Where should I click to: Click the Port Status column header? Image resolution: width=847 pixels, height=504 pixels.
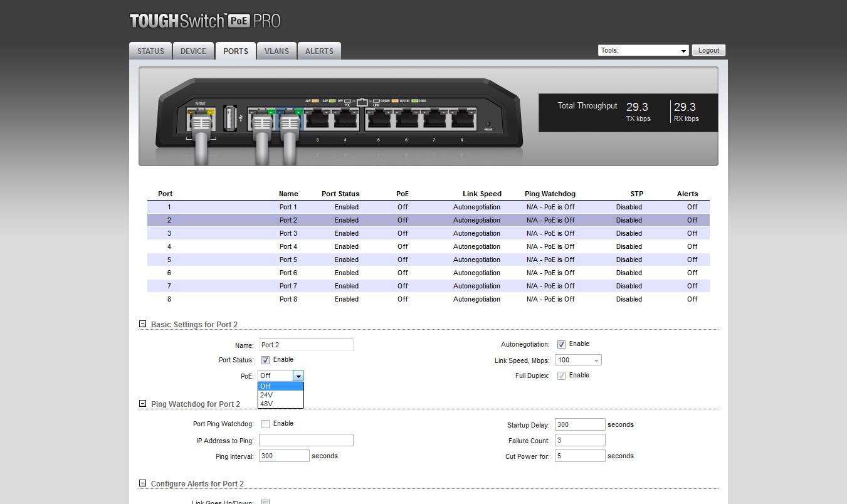click(340, 194)
